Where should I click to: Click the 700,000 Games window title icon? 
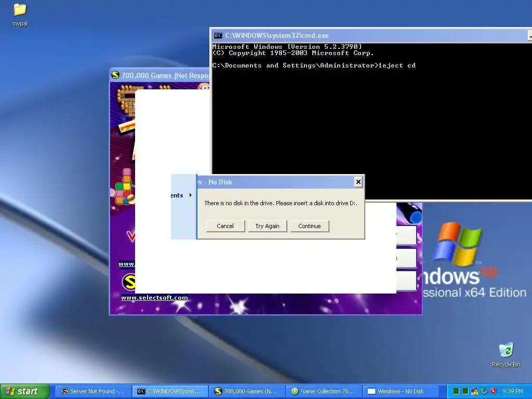pos(115,75)
